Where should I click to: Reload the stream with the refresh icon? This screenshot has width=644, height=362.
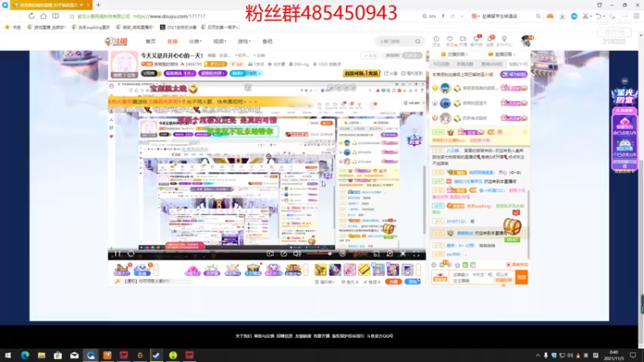tap(131, 254)
